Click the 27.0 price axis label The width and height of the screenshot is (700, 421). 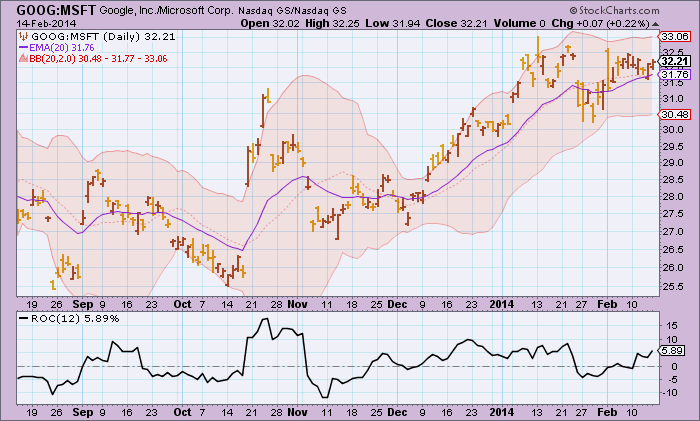pos(673,232)
